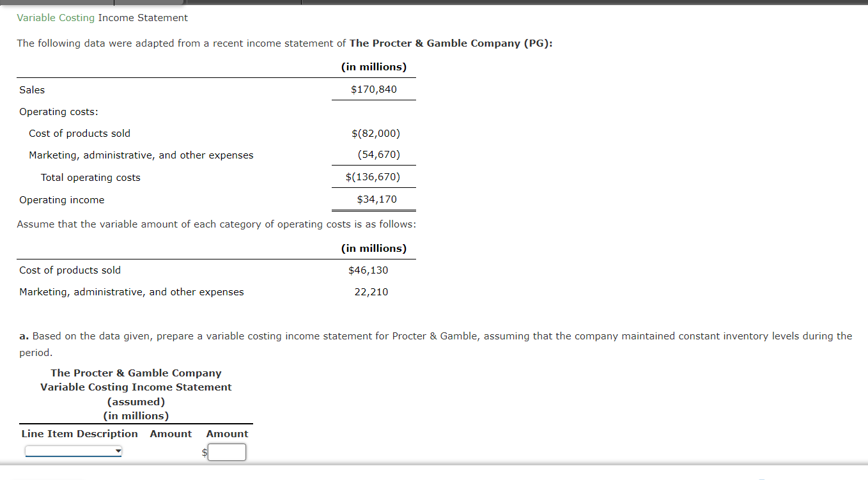Open the Line Item Description dropdown

72,451
